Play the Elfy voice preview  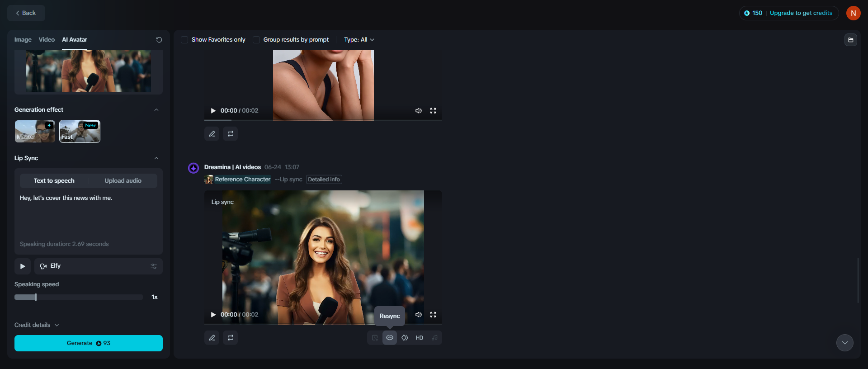pos(23,266)
